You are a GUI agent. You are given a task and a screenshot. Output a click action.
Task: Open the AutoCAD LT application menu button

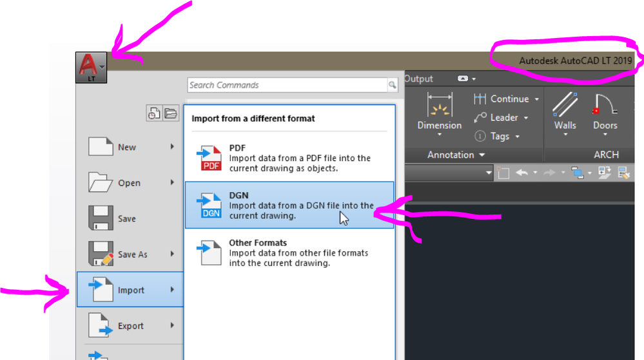[91, 68]
